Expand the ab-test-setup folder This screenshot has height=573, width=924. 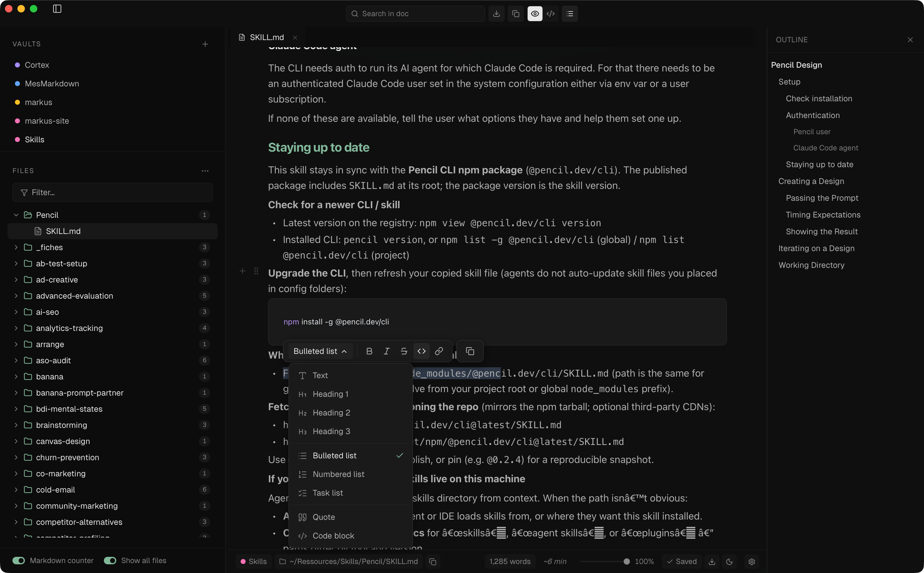pos(16,264)
